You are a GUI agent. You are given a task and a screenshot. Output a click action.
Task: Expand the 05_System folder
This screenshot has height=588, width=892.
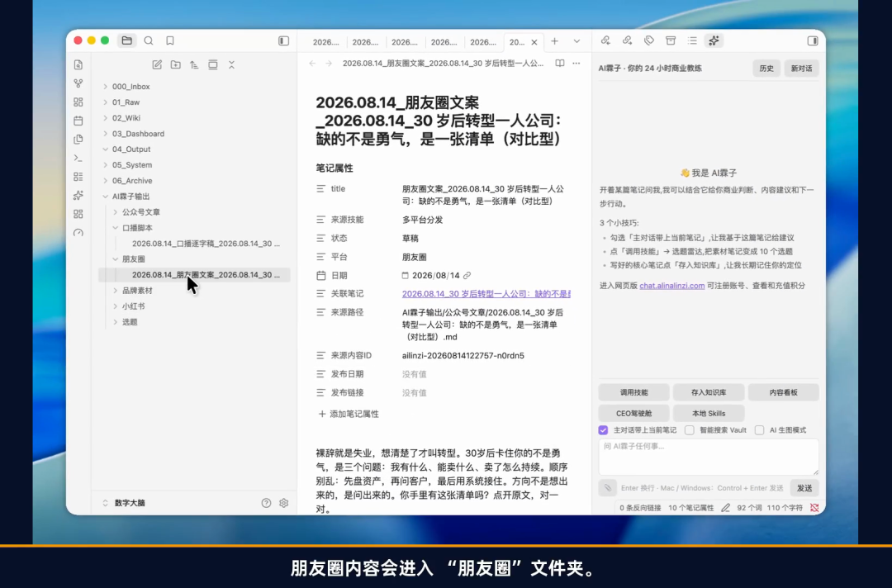point(132,165)
